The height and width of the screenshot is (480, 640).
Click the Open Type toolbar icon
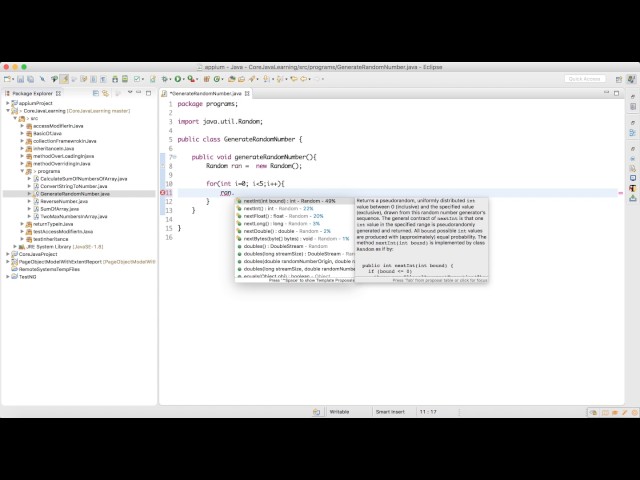coord(231,79)
